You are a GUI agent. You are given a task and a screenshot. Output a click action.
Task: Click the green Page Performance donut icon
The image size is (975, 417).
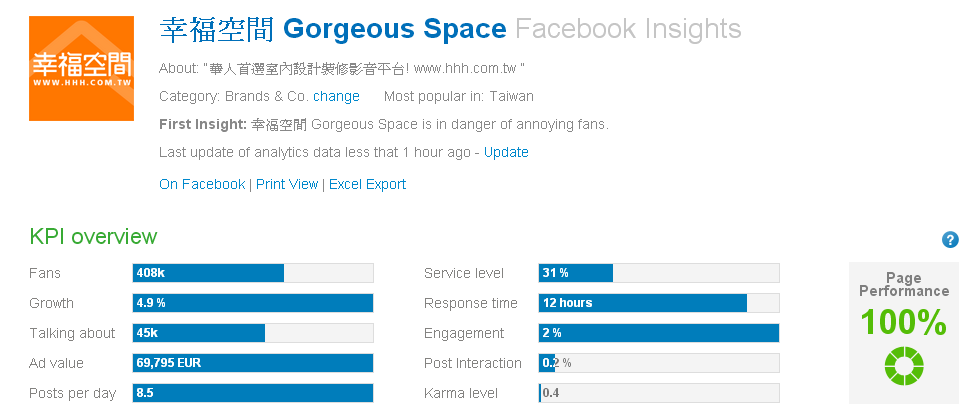904,364
